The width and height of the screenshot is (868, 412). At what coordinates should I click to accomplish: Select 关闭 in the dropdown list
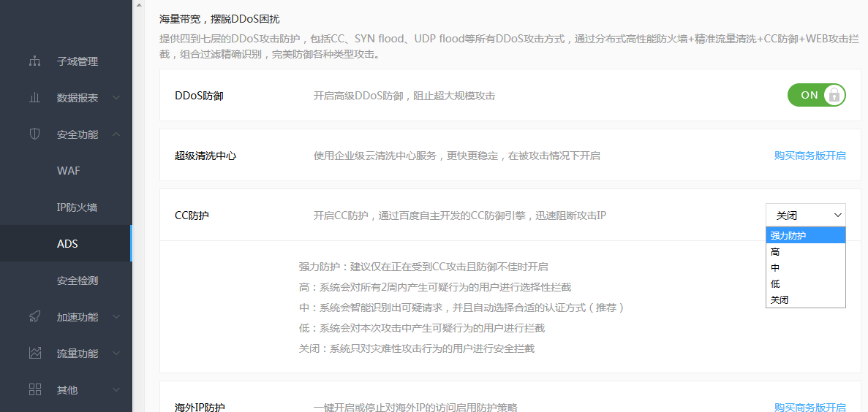(805, 300)
